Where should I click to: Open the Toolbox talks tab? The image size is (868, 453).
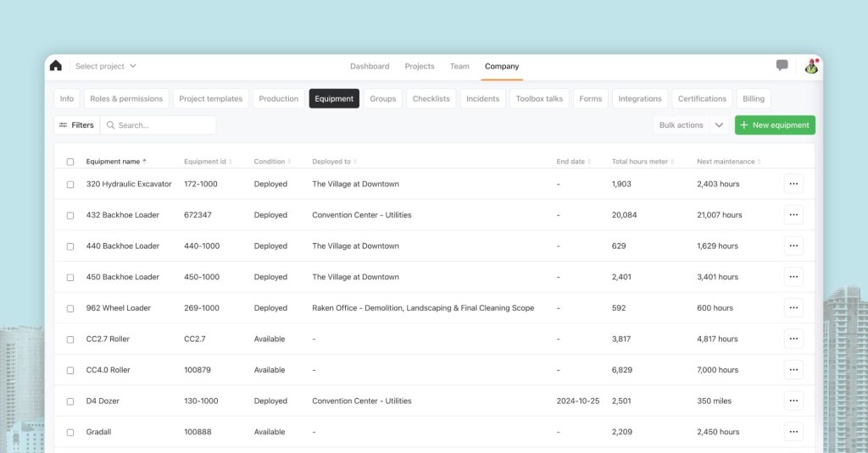539,99
